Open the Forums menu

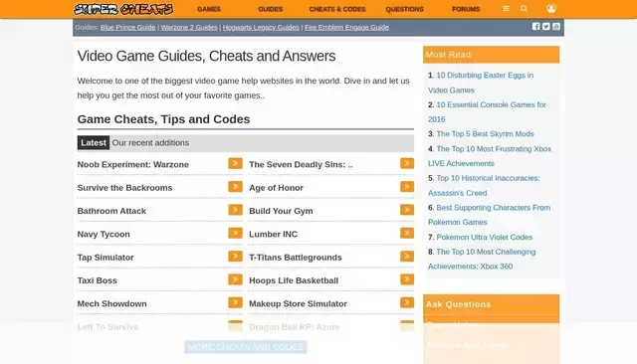pyautogui.click(x=466, y=9)
